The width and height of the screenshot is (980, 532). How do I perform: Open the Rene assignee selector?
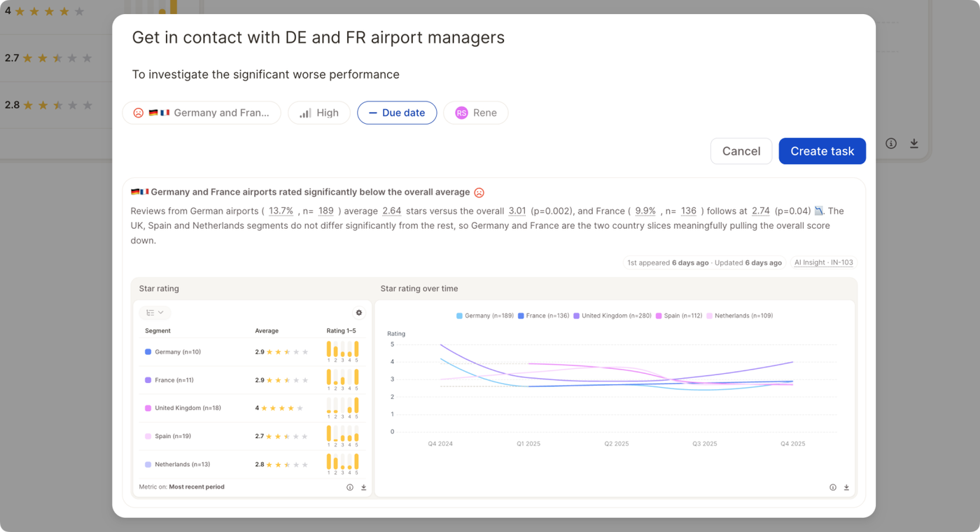pos(476,113)
